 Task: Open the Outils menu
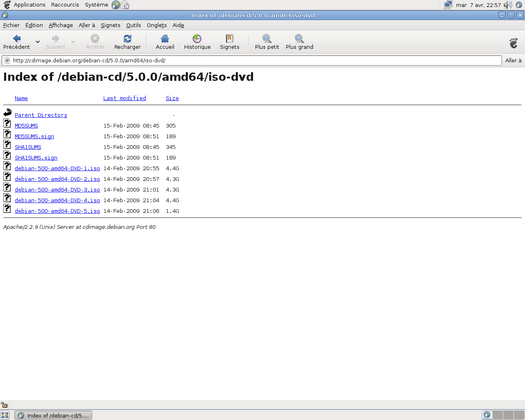click(x=134, y=25)
